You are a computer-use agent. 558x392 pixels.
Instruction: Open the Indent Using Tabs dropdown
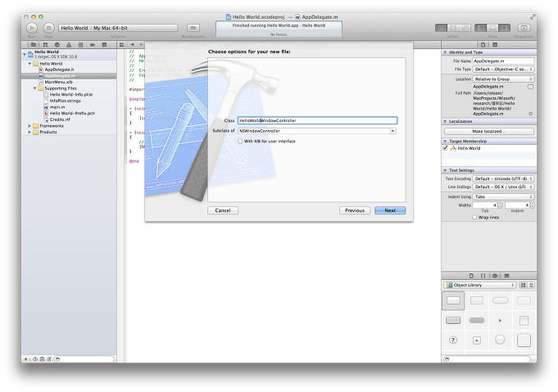coord(503,196)
